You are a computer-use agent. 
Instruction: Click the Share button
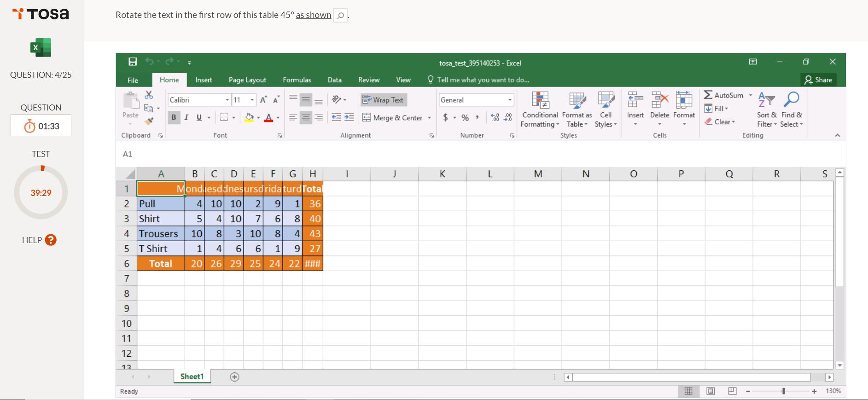pos(818,80)
